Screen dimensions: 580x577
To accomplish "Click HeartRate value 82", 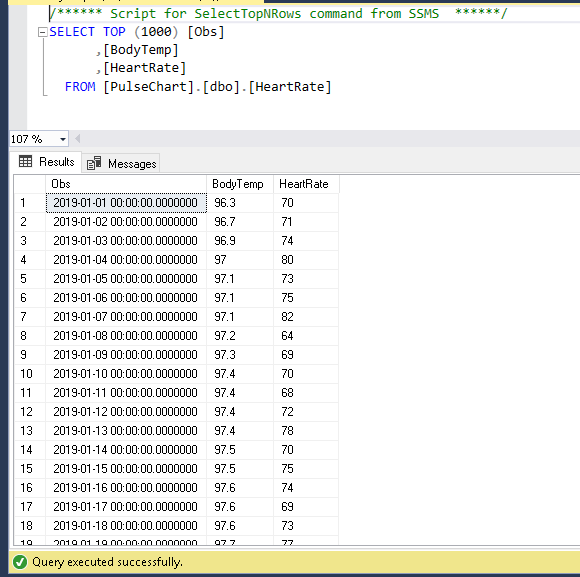I will pos(306,317).
